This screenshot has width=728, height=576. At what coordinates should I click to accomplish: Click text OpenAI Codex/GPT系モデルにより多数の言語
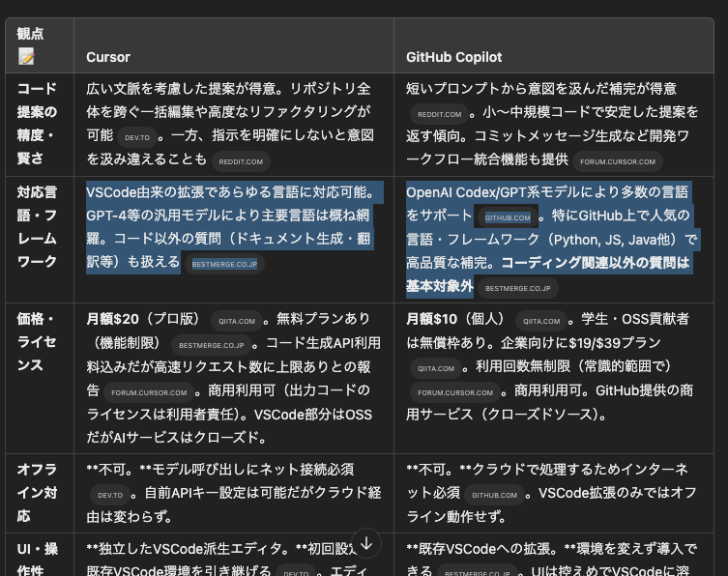547,192
